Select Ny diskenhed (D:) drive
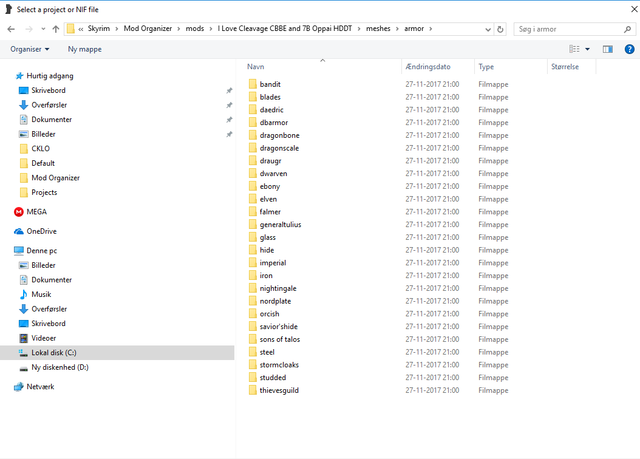The width and height of the screenshot is (640, 459). point(60,367)
